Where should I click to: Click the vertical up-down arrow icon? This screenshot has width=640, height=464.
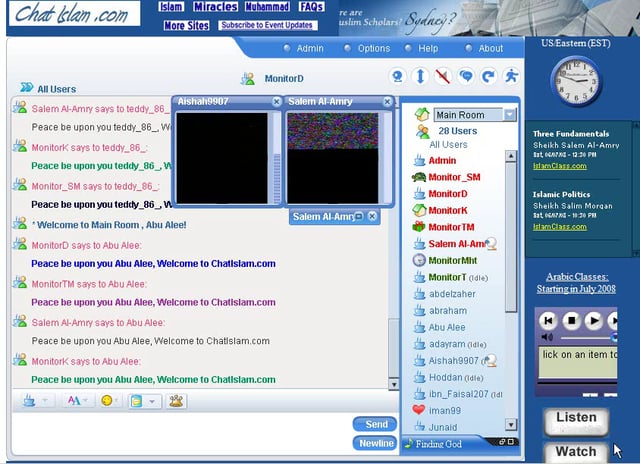[x=420, y=76]
